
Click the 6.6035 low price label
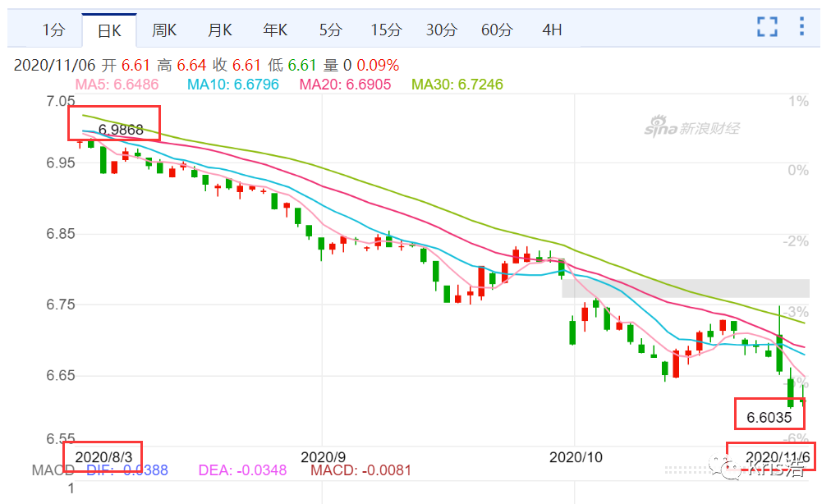(x=769, y=418)
